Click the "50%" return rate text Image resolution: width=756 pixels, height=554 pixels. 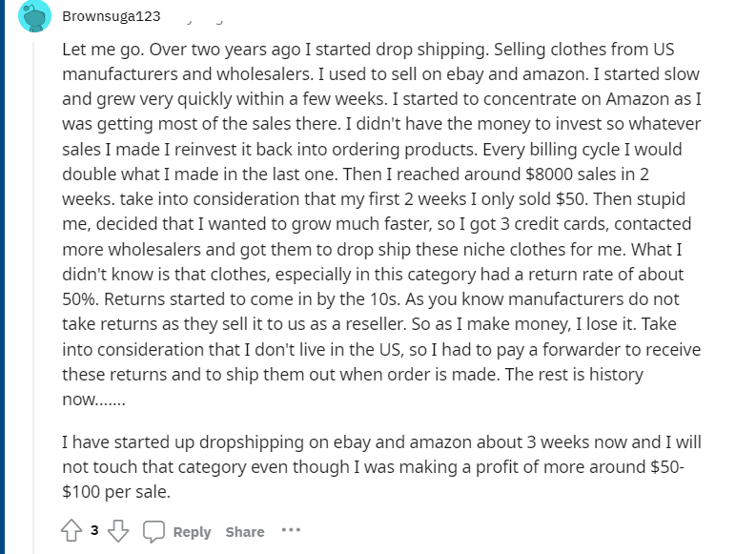[80, 299]
